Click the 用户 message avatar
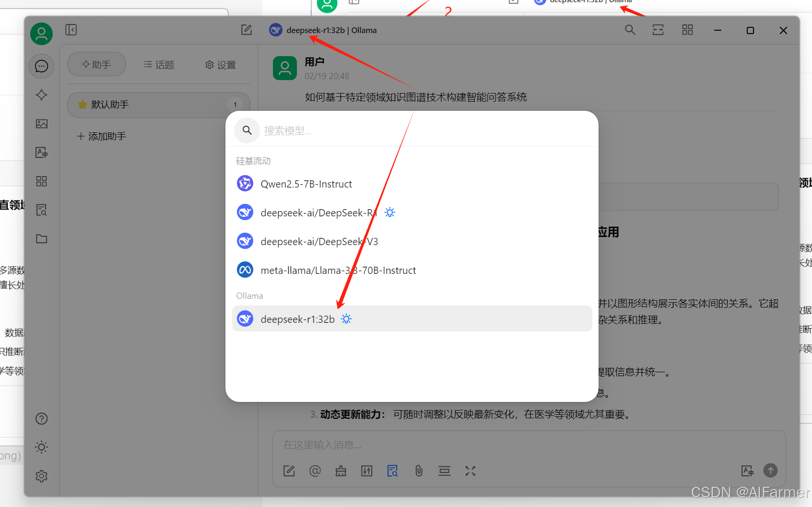The image size is (812, 507). tap(285, 68)
